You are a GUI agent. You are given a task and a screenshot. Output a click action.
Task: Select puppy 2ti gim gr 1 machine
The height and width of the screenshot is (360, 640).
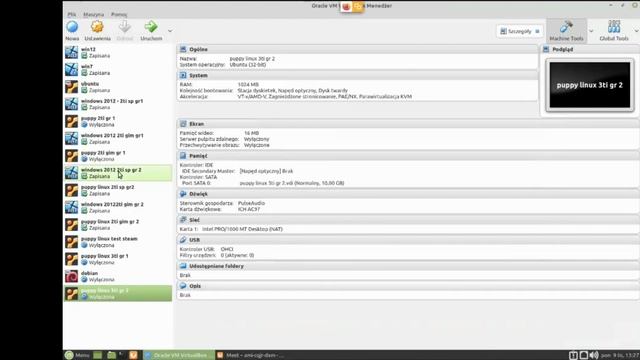point(118,156)
